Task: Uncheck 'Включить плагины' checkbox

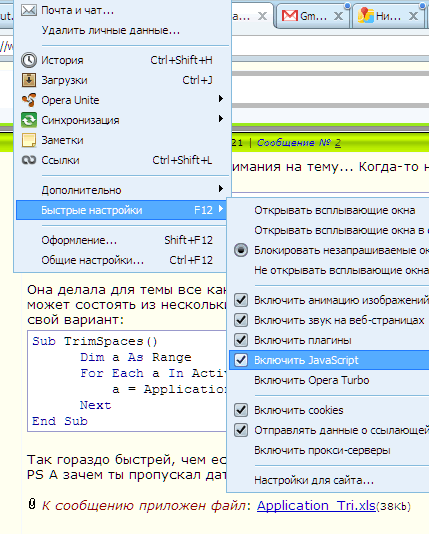Action: [241, 340]
